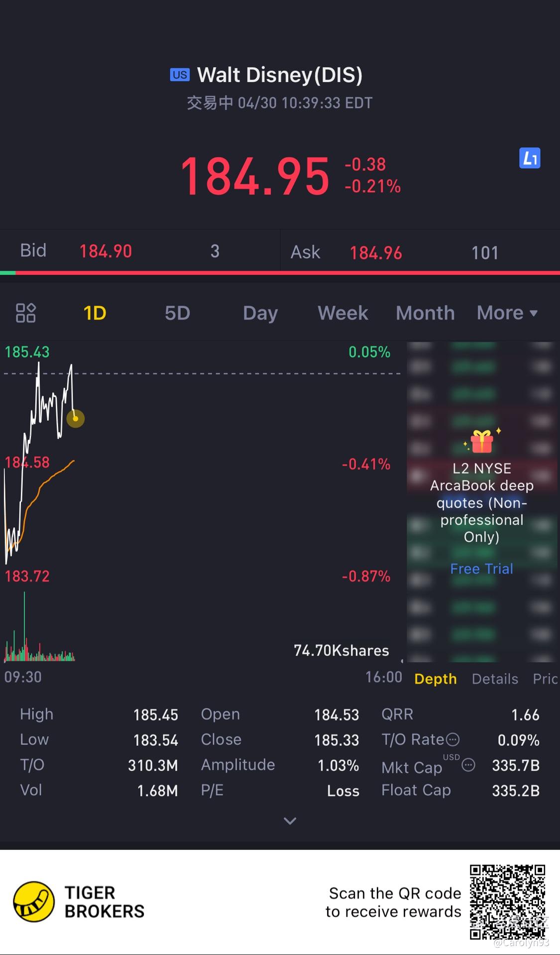The height and width of the screenshot is (955, 560).
Task: Open the T/O Rate info icon
Action: click(452, 739)
